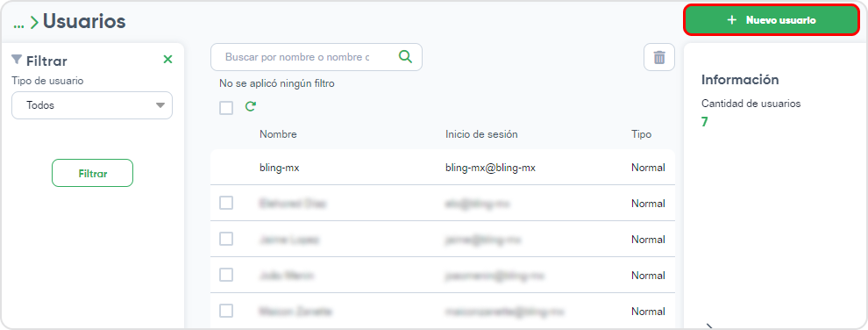The height and width of the screenshot is (330, 868).
Task: Check the second blurred user row checkbox
Action: (x=226, y=240)
